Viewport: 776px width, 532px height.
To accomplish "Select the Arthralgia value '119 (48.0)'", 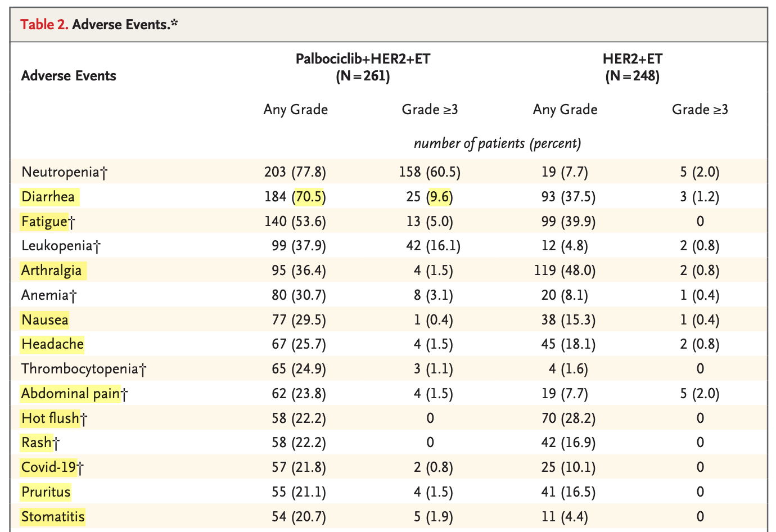I will tap(565, 270).
